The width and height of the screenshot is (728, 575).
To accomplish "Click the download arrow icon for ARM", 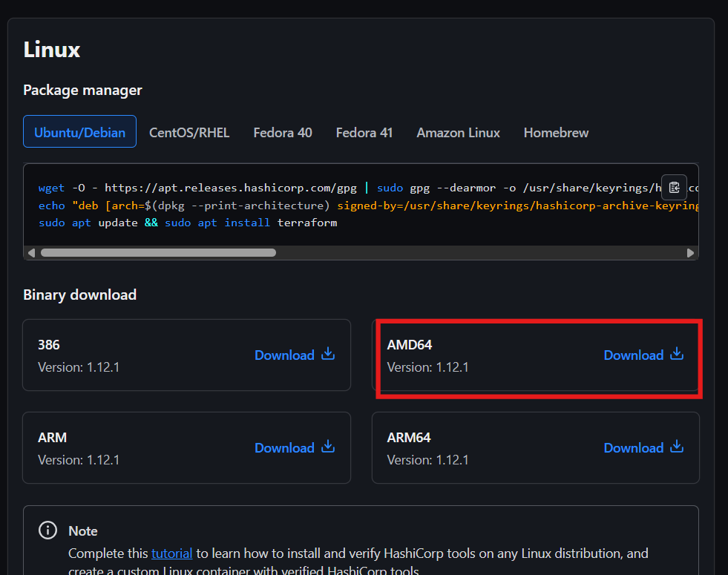I will click(328, 447).
